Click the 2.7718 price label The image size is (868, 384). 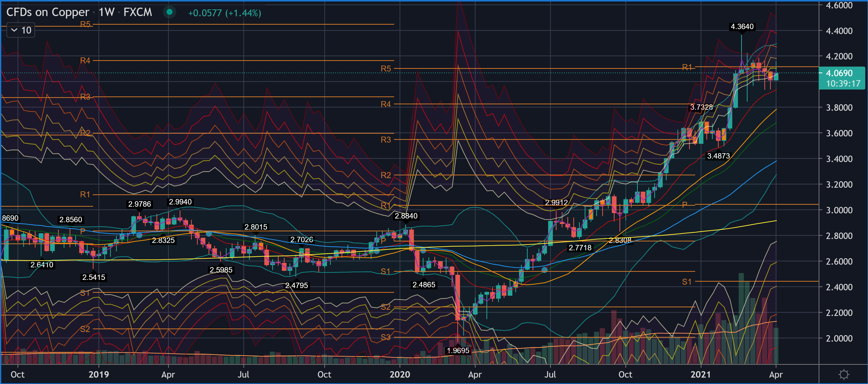tap(580, 248)
